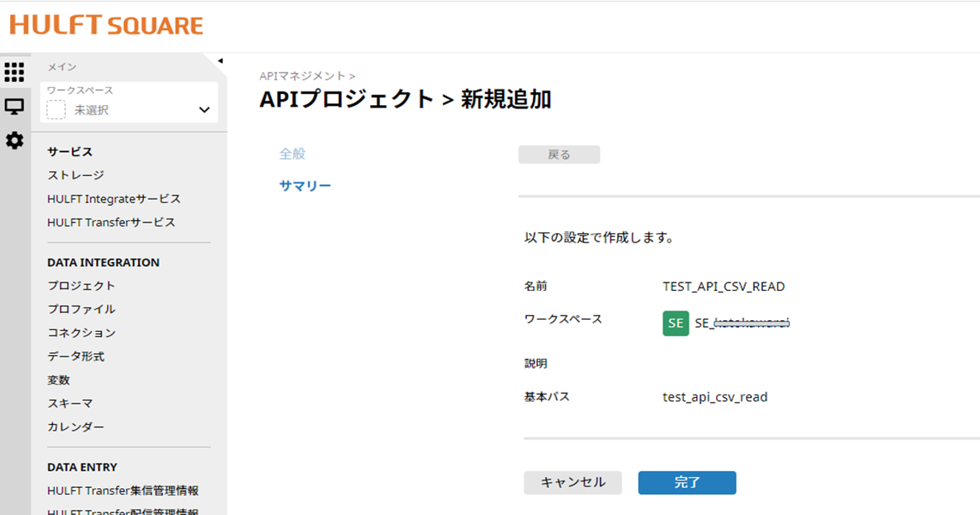Collapse the sidebar with the arrow triangle

(x=222, y=59)
